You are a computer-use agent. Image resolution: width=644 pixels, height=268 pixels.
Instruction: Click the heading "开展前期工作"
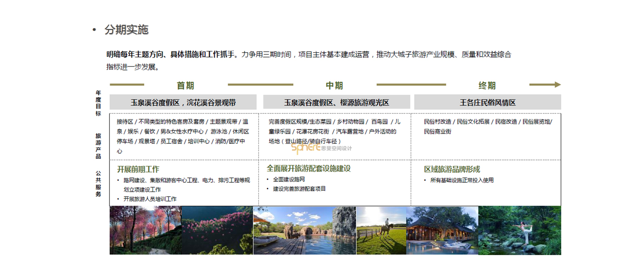tap(138, 169)
